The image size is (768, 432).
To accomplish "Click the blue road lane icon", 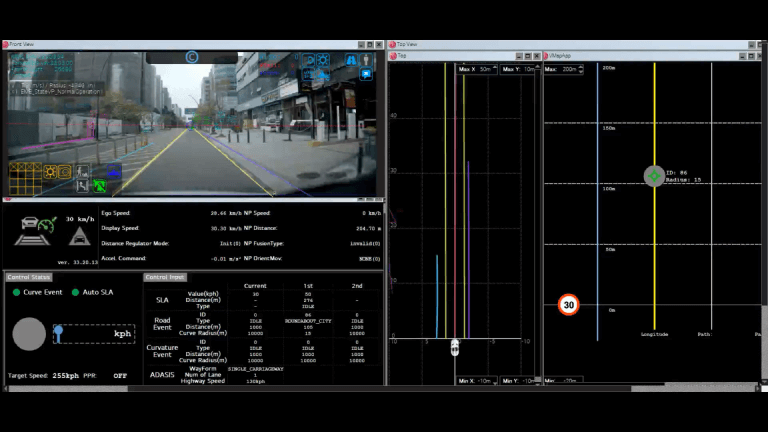I will click(352, 60).
